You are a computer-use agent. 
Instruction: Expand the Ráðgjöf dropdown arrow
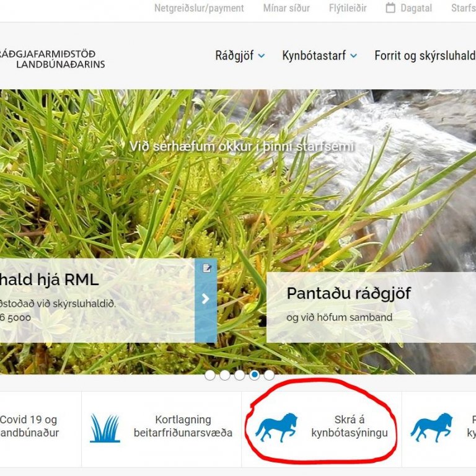click(261, 56)
